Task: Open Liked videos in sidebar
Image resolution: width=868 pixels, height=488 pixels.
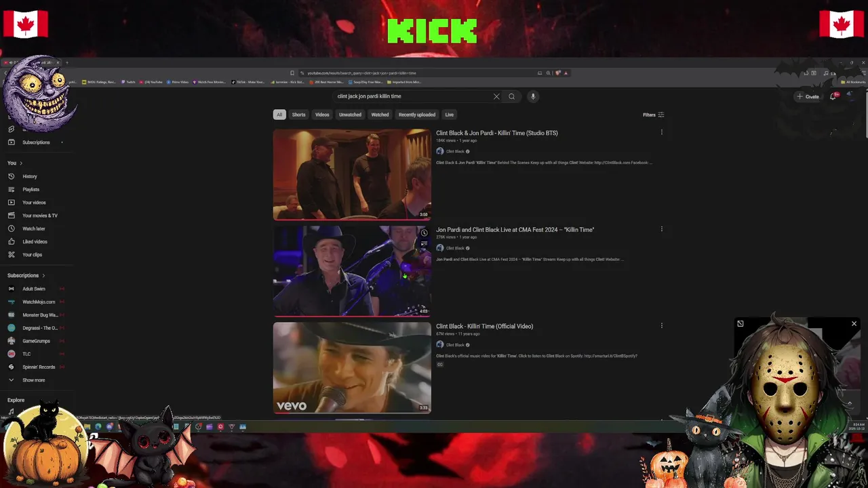Action: (x=35, y=242)
